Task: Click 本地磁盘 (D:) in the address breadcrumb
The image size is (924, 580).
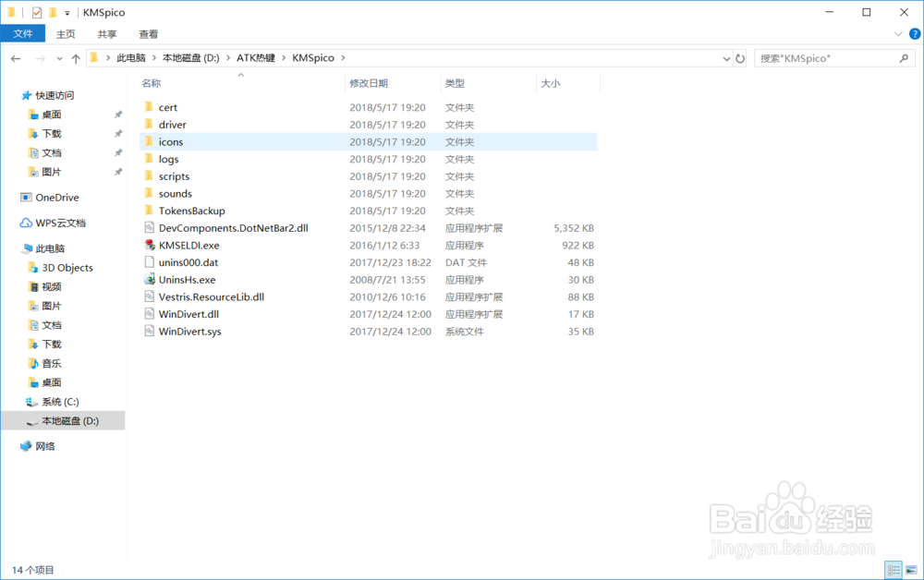Action: (x=191, y=57)
